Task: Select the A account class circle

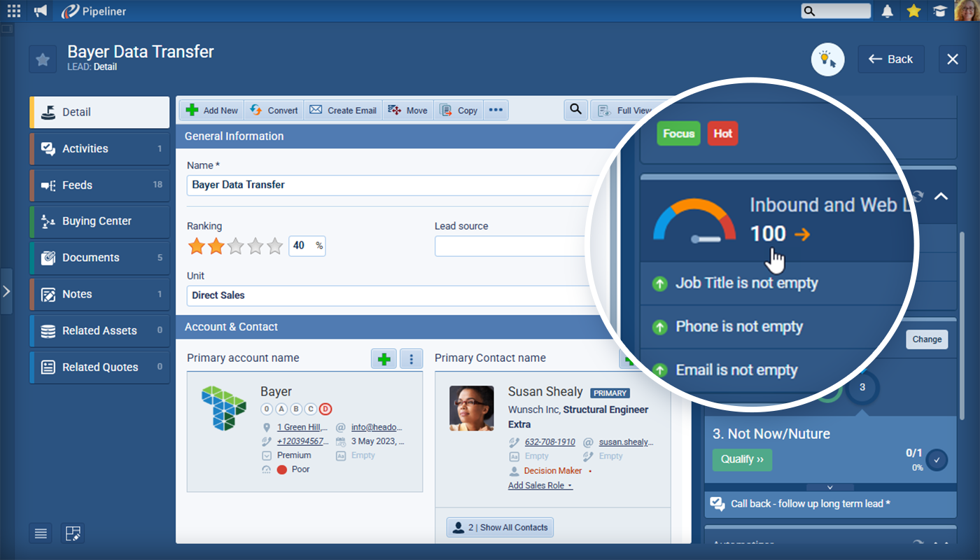Action: tap(281, 409)
